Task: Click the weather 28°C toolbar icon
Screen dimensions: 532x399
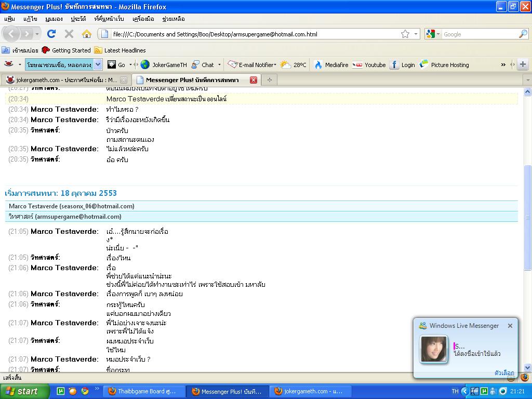Action: pyautogui.click(x=293, y=64)
